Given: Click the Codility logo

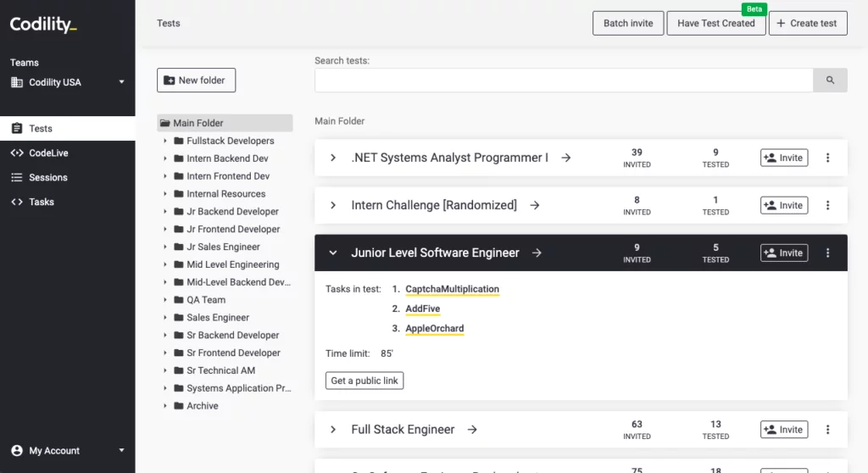Looking at the screenshot, I should click(x=43, y=25).
